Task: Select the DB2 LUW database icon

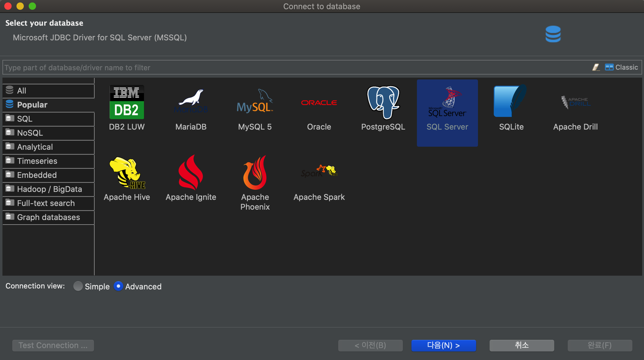Action: (x=127, y=102)
